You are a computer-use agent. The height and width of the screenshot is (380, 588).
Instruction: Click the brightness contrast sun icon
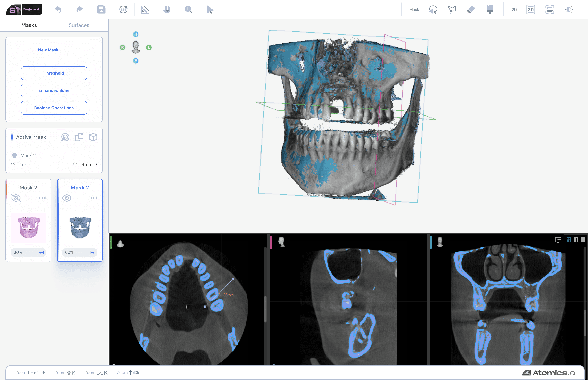coord(569,10)
